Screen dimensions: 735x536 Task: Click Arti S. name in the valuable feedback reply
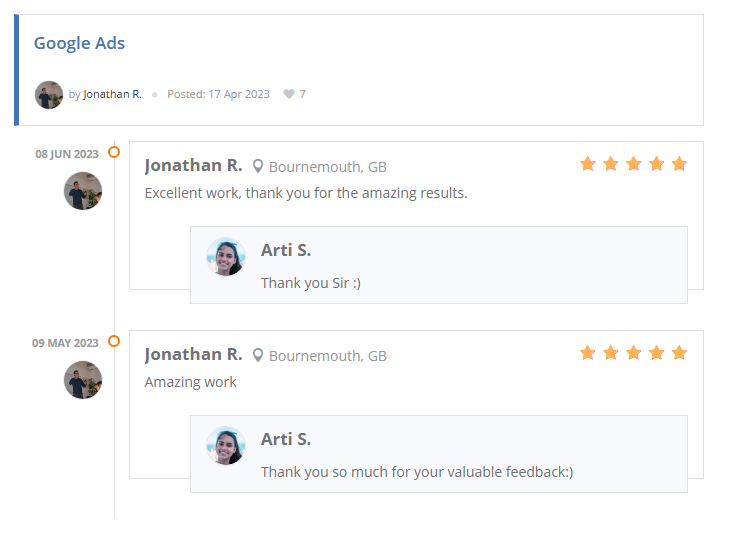(286, 439)
